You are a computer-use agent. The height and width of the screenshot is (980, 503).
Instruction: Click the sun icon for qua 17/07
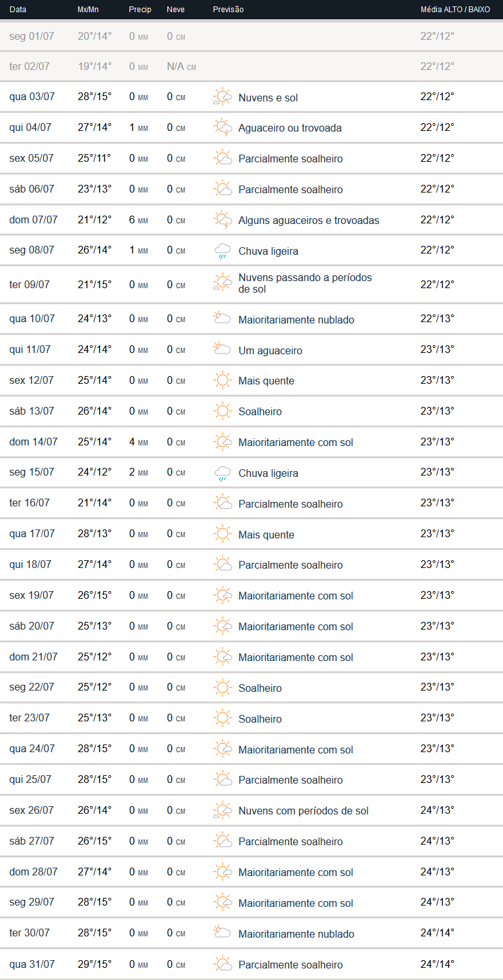pyautogui.click(x=222, y=534)
